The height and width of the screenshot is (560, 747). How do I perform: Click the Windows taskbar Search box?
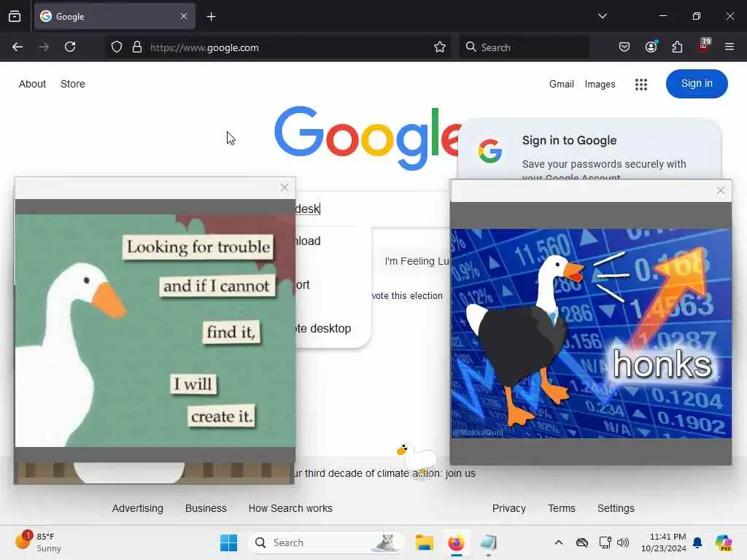(326, 542)
